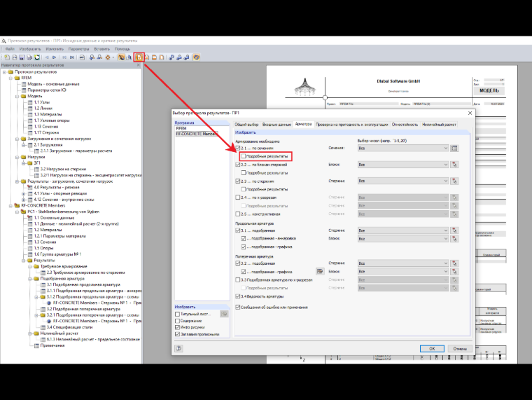Uncheck 2.1 ... по сечениям
This screenshot has height=400, width=532.
[x=238, y=148]
